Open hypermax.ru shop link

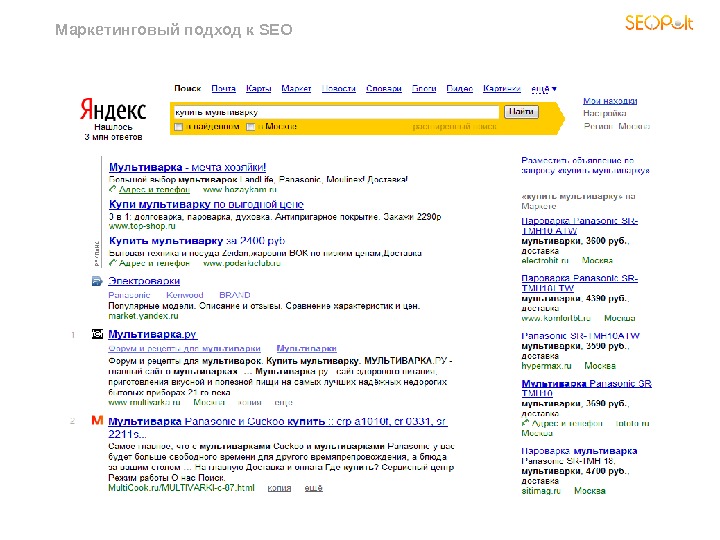coord(546,366)
